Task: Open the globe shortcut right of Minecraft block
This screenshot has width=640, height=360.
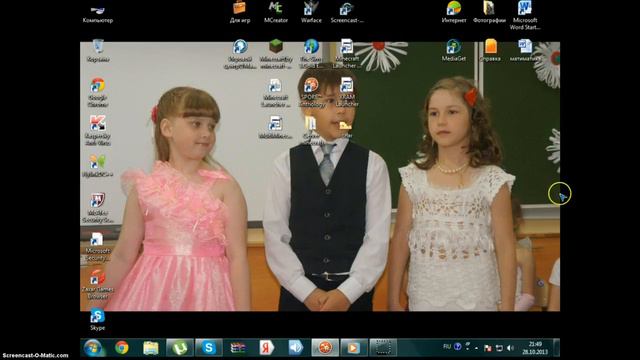Action: pos(311,54)
